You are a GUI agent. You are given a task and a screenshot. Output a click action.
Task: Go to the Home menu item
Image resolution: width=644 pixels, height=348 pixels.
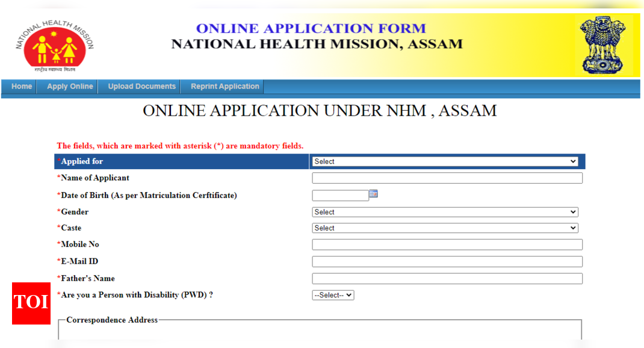pyautogui.click(x=22, y=87)
